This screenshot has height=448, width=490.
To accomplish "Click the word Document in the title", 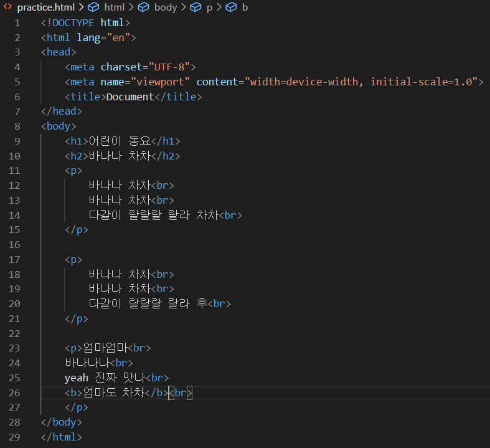I will pyautogui.click(x=130, y=97).
